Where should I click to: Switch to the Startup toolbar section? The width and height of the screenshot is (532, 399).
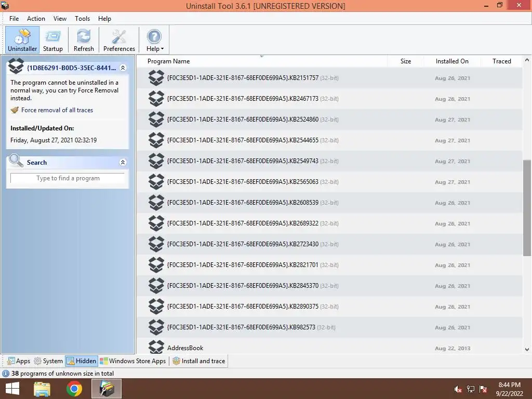tap(52, 39)
